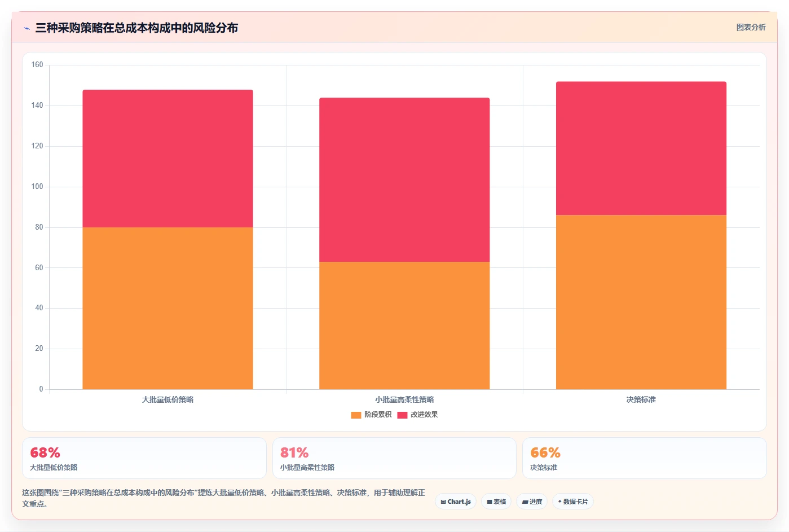Click the x-axis label 小批量高柔性策略
Screen dimensions: 789x532
[x=404, y=399]
